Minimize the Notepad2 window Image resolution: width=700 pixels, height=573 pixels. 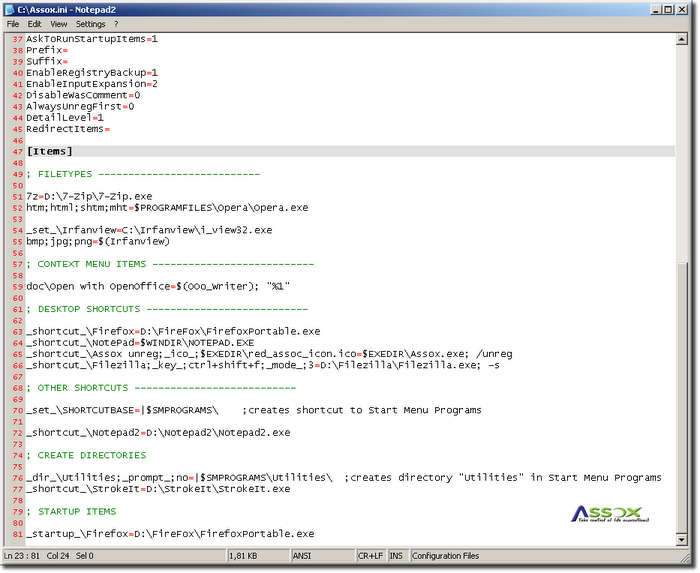656,9
